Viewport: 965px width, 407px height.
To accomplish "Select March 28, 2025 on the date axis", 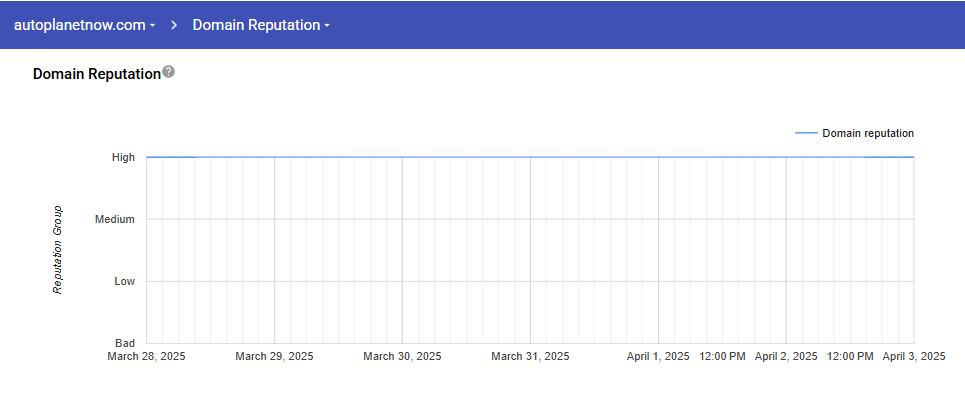I will point(146,356).
